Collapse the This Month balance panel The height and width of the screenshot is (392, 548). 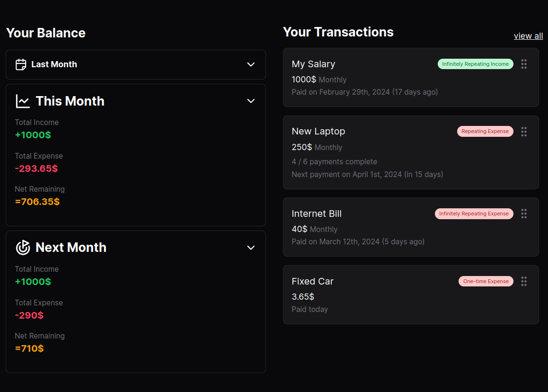(251, 101)
